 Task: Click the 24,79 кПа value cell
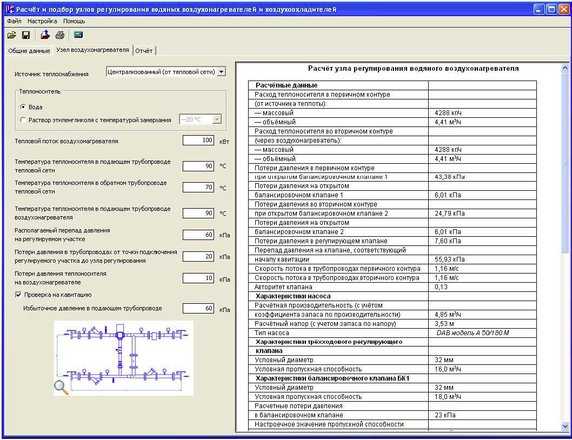pos(482,213)
